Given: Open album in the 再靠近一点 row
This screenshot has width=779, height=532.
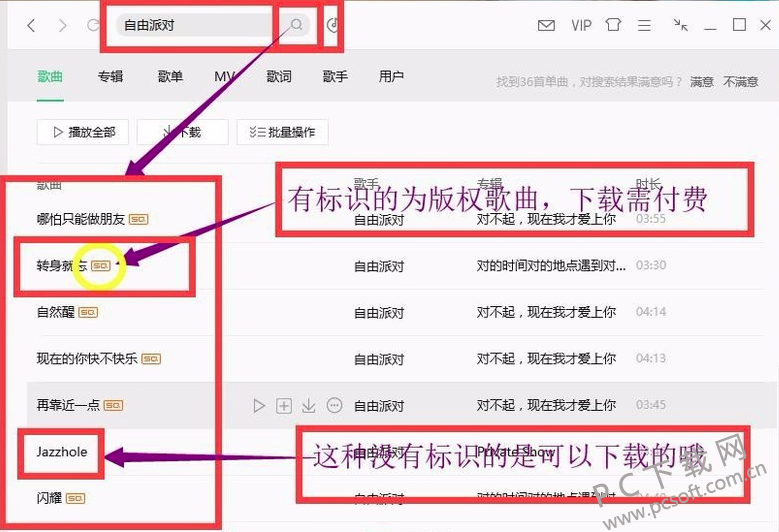Looking at the screenshot, I should point(546,405).
